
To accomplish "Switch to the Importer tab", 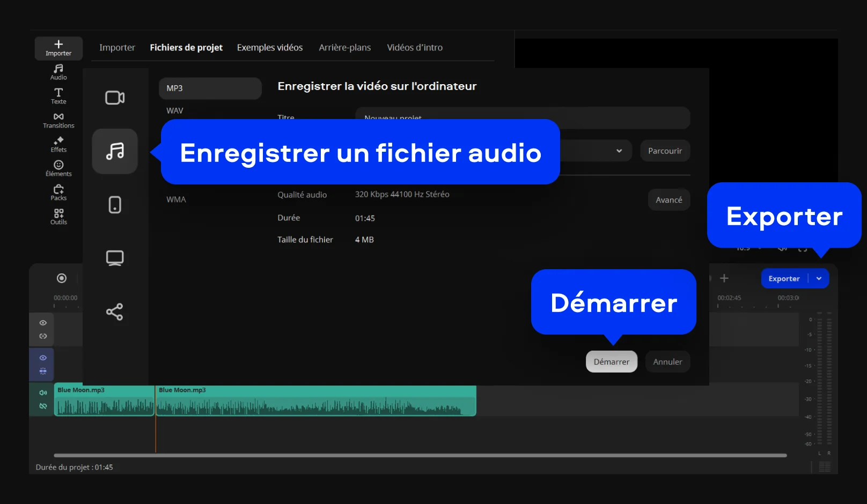I will 117,47.
